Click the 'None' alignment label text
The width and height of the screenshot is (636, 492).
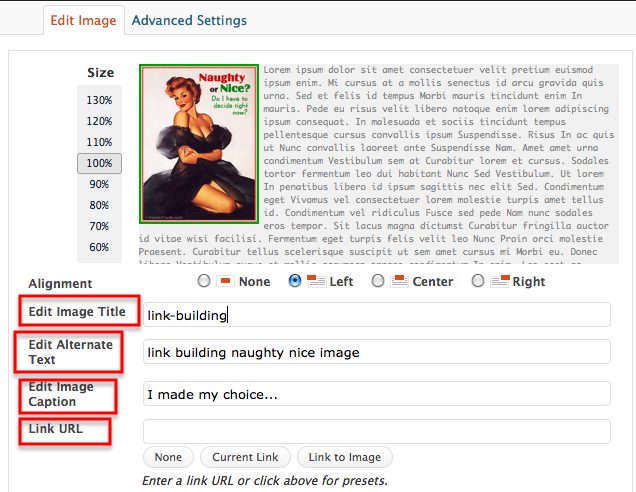click(254, 281)
